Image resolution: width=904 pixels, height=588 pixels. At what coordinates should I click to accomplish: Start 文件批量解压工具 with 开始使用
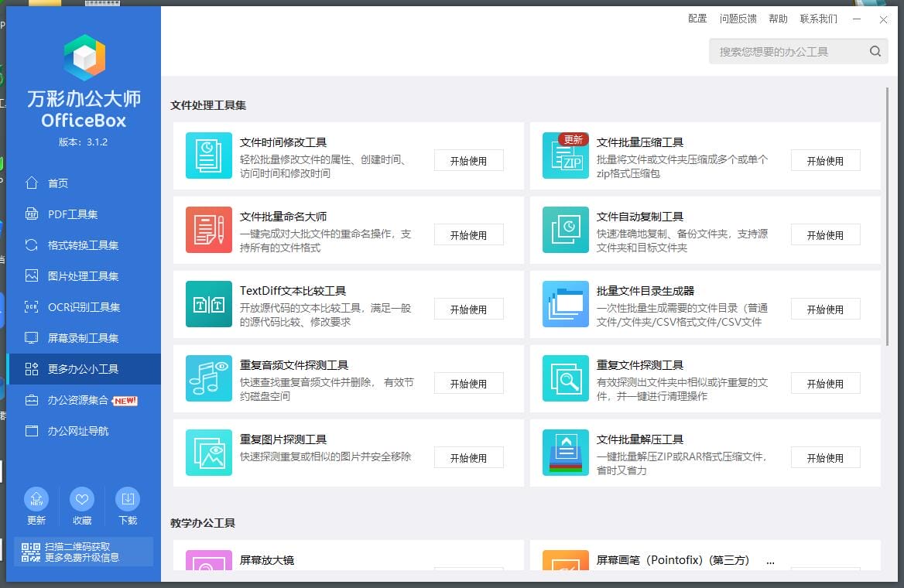[825, 458]
